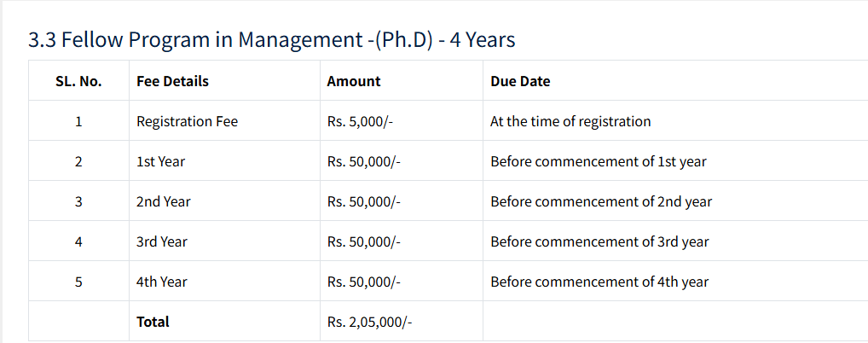Select the 1st Year fee row label
Image resolution: width=868 pixels, height=343 pixels.
[x=160, y=161]
